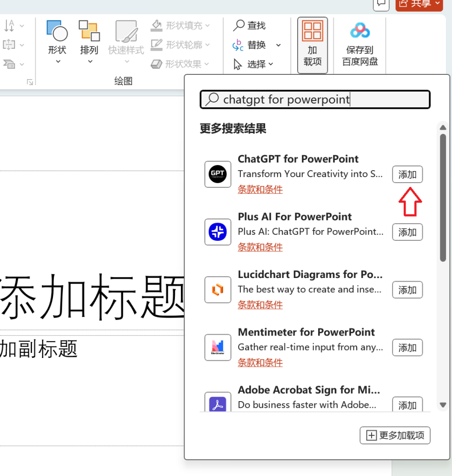Toggle the Add-ins ribbon button
The height and width of the screenshot is (476, 452).
pos(312,45)
